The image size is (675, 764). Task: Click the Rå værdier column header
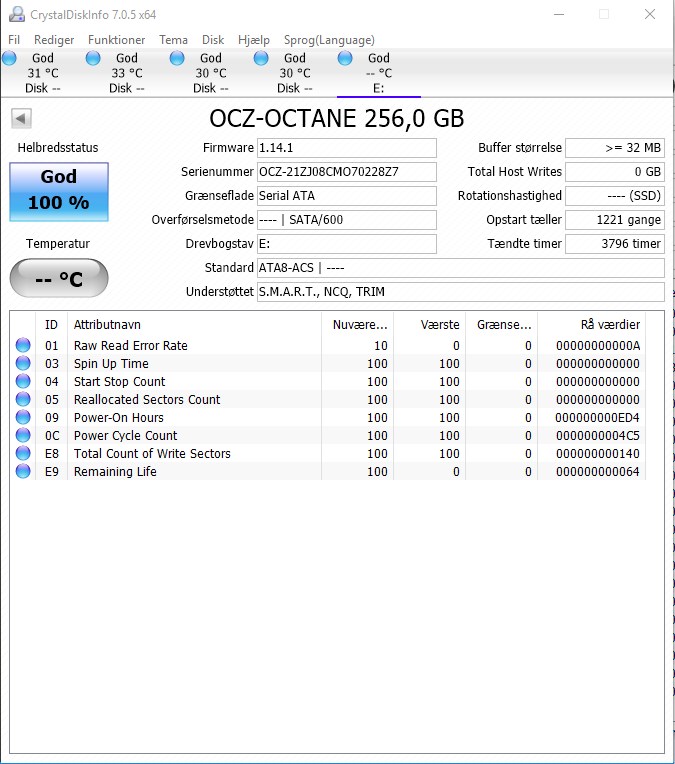pyautogui.click(x=592, y=325)
